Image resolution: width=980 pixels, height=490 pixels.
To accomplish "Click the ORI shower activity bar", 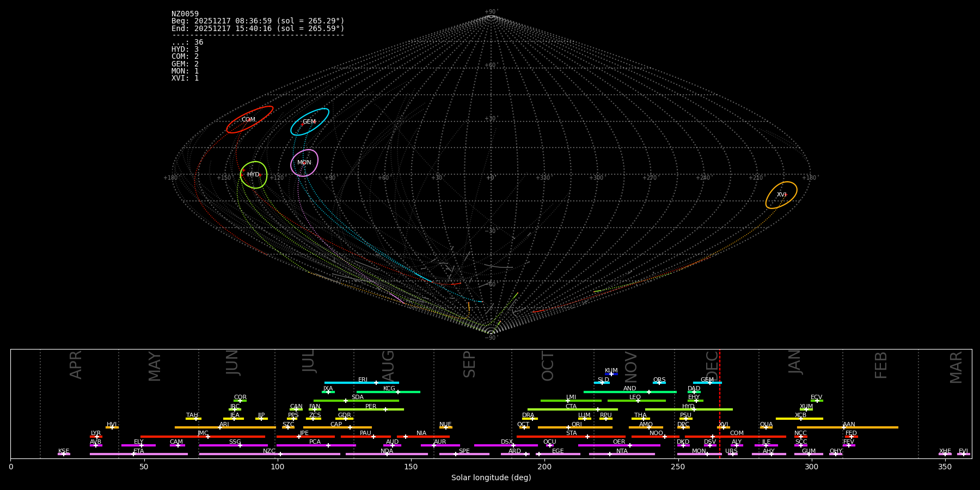I will coord(575,427).
